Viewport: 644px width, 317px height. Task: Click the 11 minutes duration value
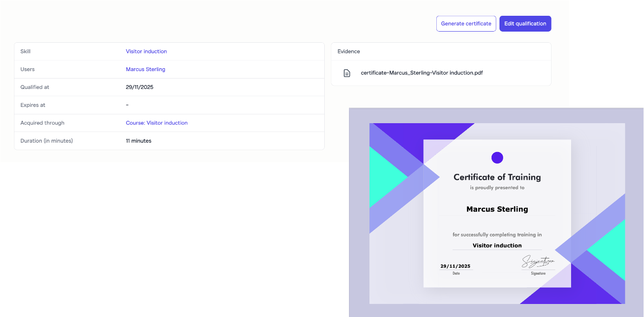click(x=138, y=141)
